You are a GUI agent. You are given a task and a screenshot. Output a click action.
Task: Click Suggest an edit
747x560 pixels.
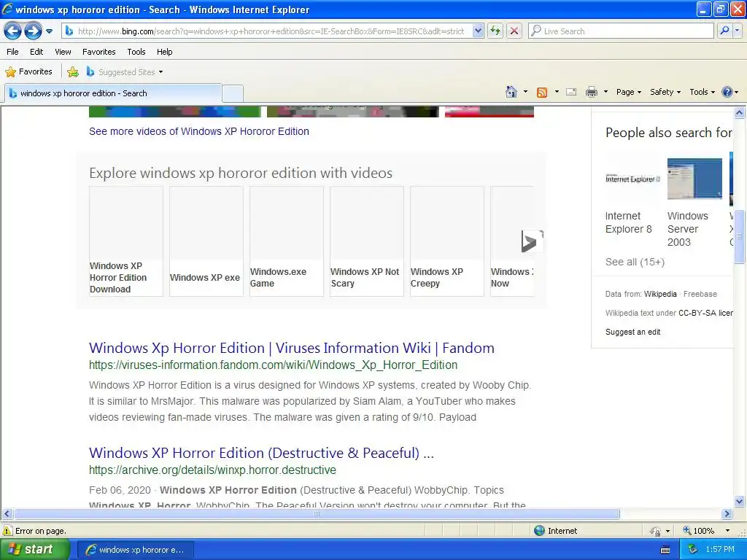[632, 332]
